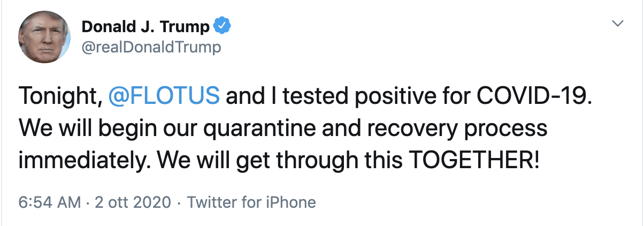
Task: Open the tweet options chevron menu
Action: (x=618, y=24)
